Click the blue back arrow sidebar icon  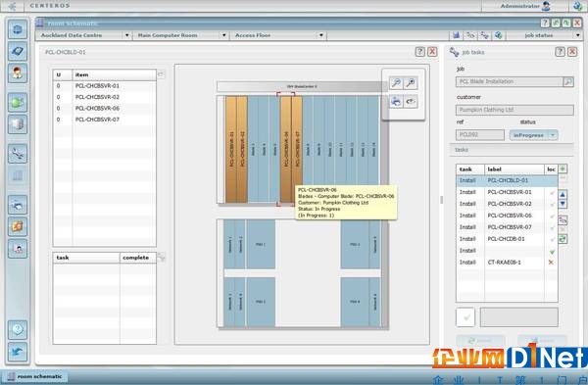coord(18,352)
